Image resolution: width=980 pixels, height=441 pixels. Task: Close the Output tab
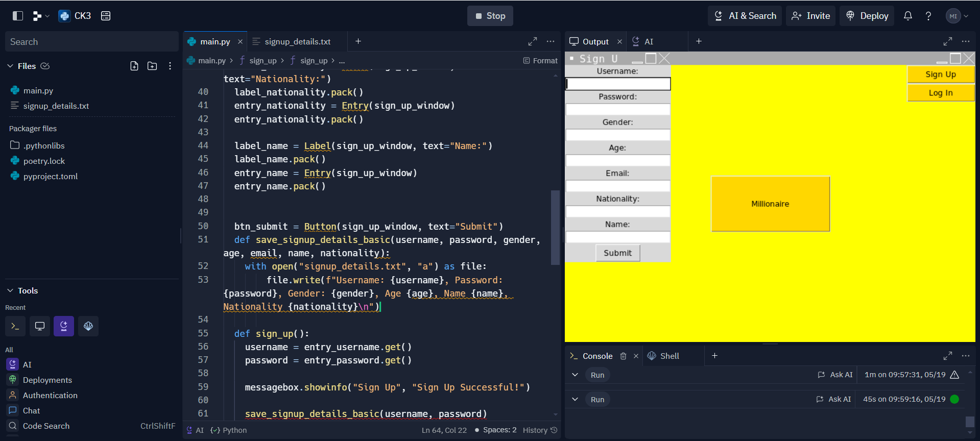pos(619,41)
